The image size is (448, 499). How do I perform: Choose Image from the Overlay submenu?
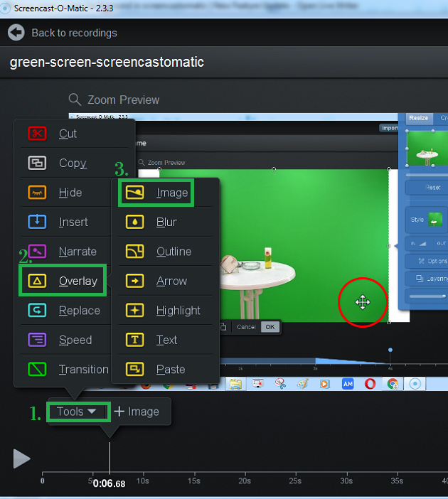(166, 193)
